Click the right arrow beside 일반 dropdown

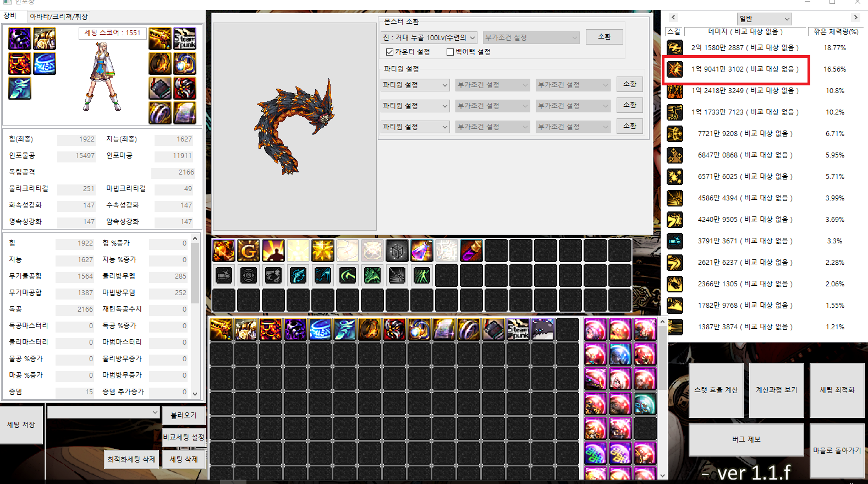855,18
